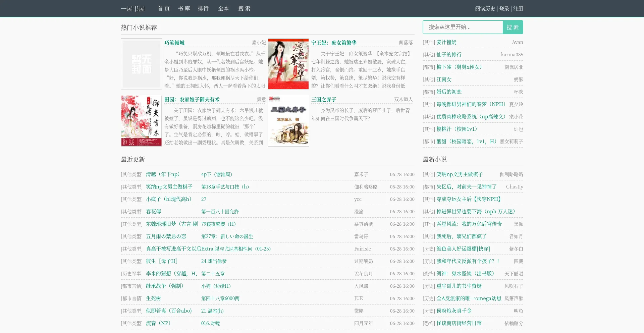Open 姜汁撞奶 in the sidebar list
Image resolution: width=644 pixels, height=333 pixels.
tap(446, 42)
